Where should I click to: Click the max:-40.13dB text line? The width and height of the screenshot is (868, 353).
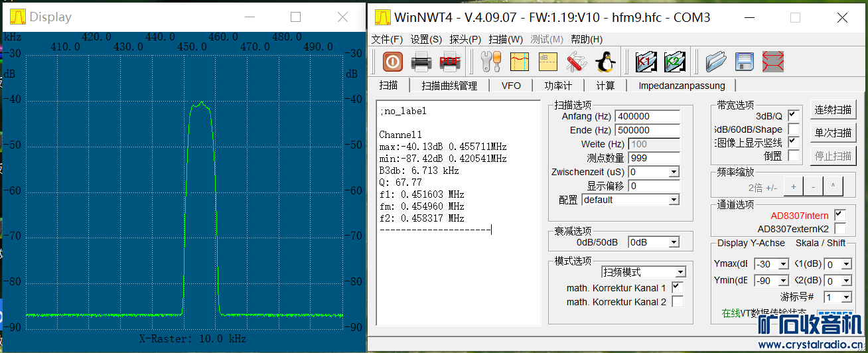click(443, 147)
